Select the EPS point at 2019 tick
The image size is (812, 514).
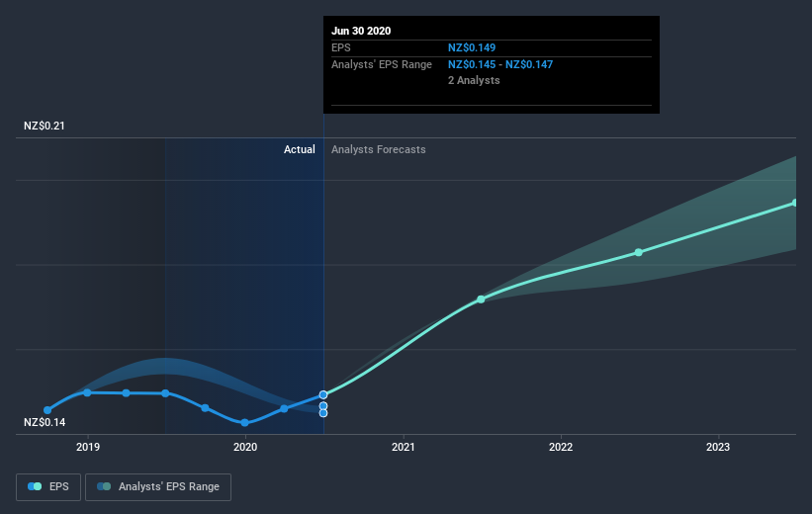tap(87, 392)
